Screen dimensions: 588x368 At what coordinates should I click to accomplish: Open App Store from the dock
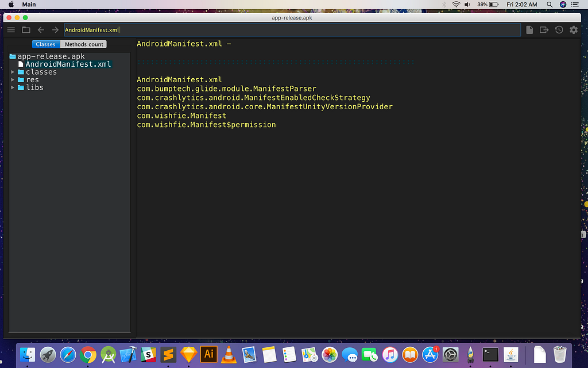[430, 354]
